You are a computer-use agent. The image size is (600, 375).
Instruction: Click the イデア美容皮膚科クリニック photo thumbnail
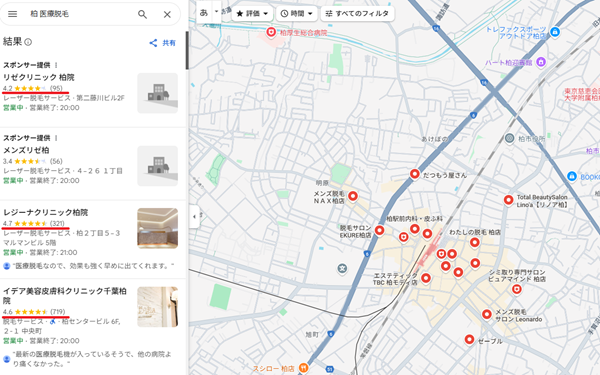[x=158, y=307]
